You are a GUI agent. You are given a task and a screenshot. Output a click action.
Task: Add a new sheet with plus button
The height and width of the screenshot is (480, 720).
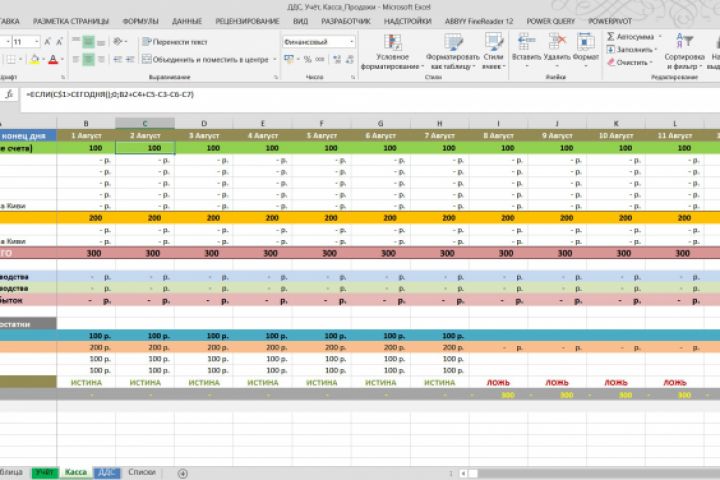(x=182, y=473)
